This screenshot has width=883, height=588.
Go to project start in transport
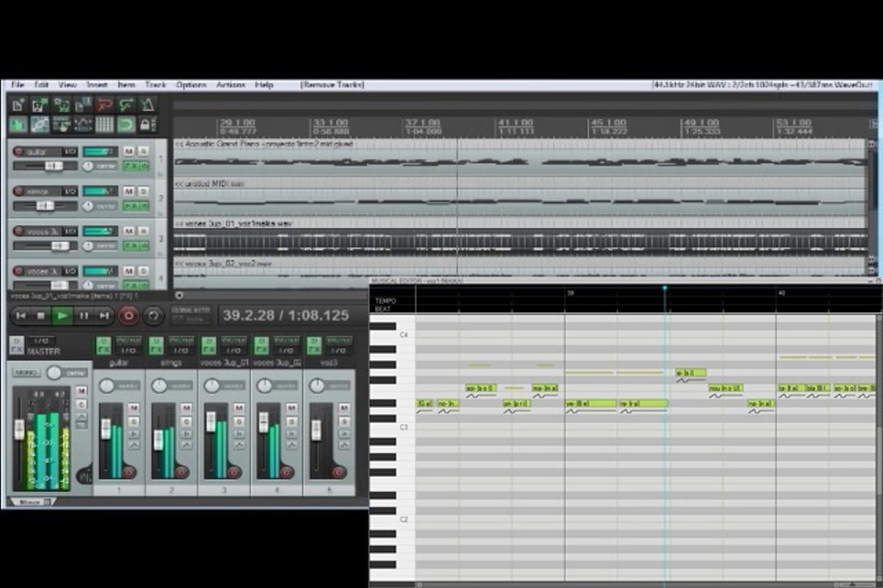click(21, 316)
